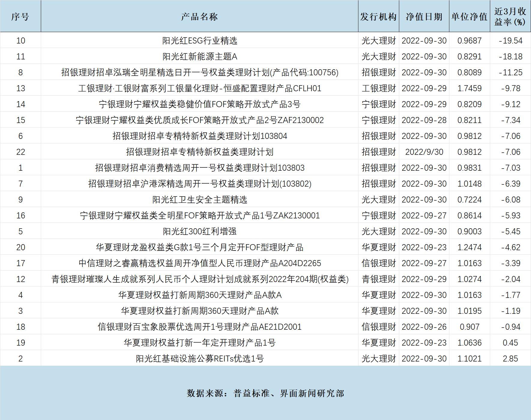
Task: Click sequence number 13 cell
Action: (20, 88)
